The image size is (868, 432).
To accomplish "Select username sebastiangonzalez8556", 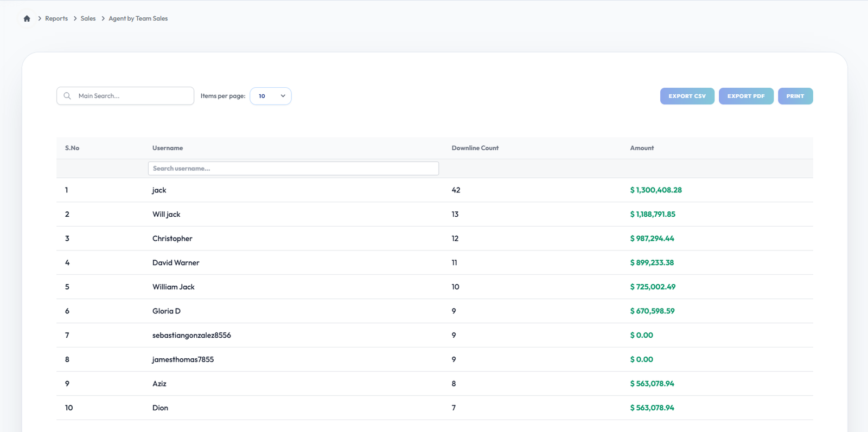I will (x=192, y=336).
